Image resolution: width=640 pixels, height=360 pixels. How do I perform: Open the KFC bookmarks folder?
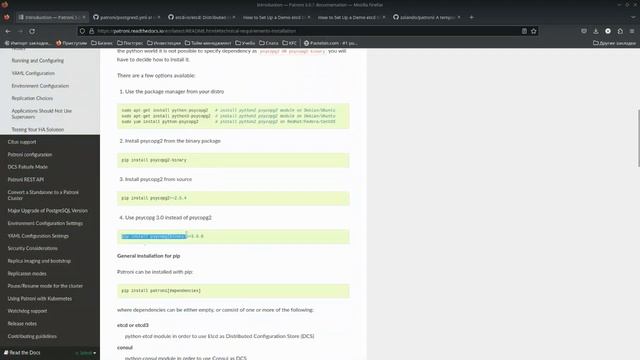point(290,43)
